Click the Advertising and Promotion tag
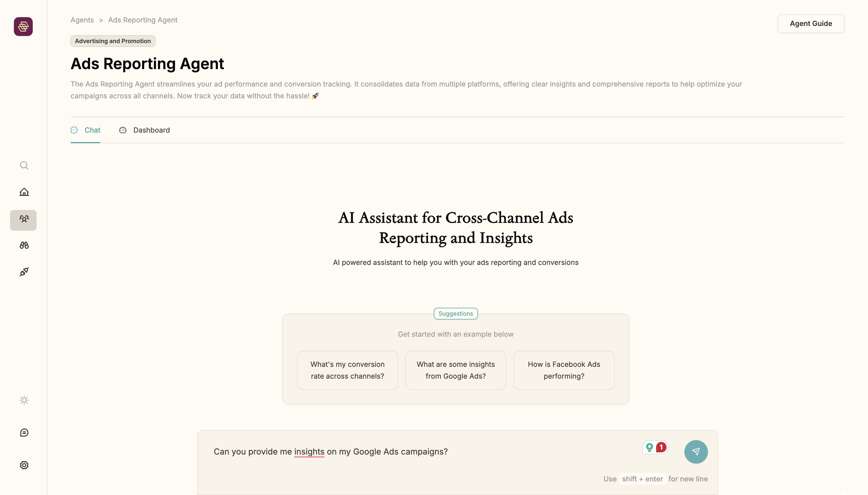Image resolution: width=868 pixels, height=495 pixels. coord(112,41)
